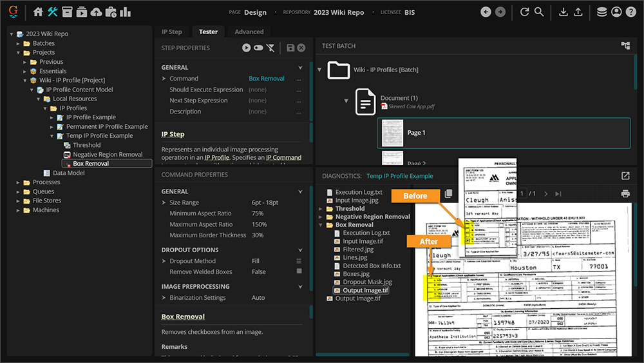The image size is (644, 363).
Task: Collapse the Wiki - IP Profiles batch node
Action: (x=319, y=70)
